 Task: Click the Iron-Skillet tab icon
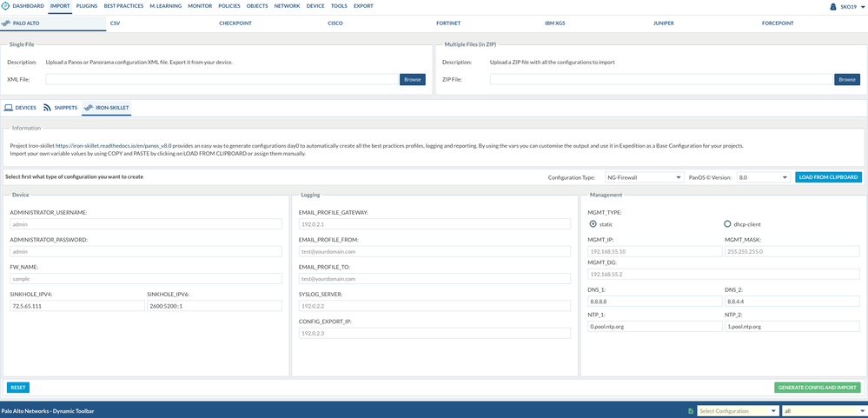click(x=88, y=108)
